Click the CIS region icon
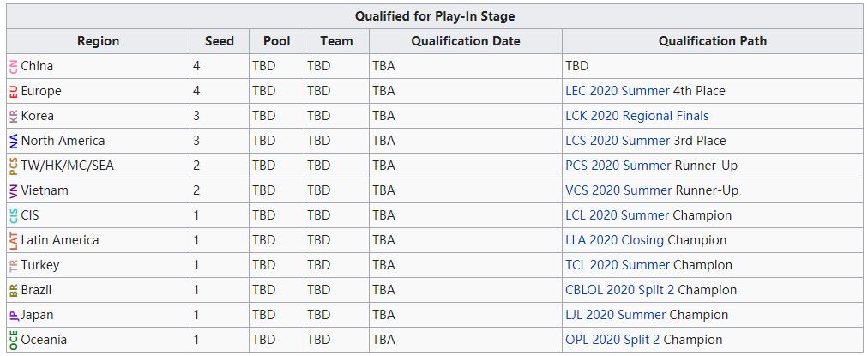The width and height of the screenshot is (868, 356). pos(13,215)
